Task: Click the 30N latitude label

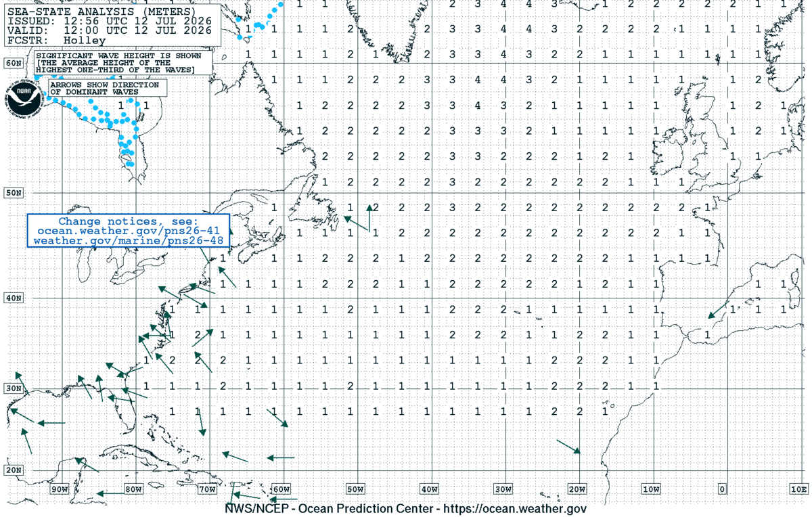Action: pyautogui.click(x=14, y=388)
